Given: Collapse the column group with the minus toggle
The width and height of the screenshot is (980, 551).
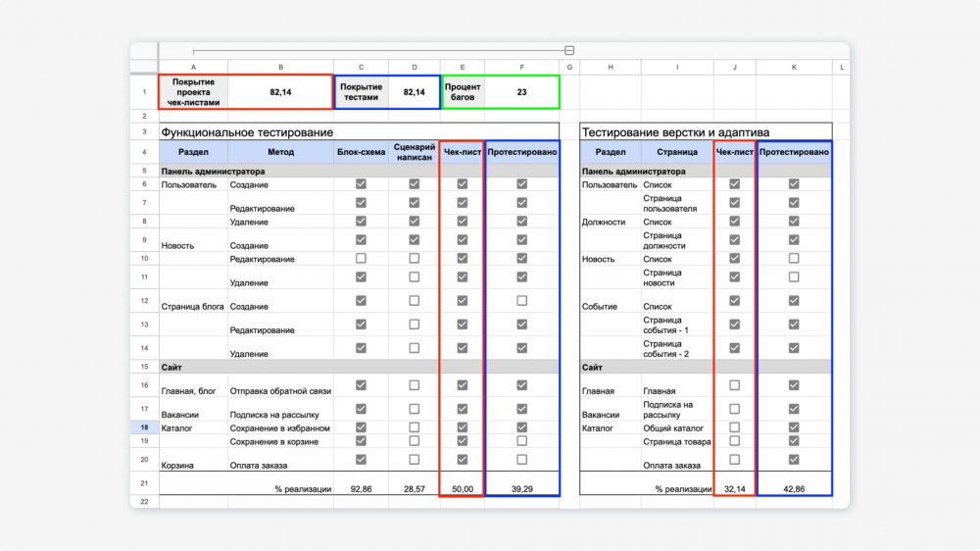Looking at the screenshot, I should point(569,50).
